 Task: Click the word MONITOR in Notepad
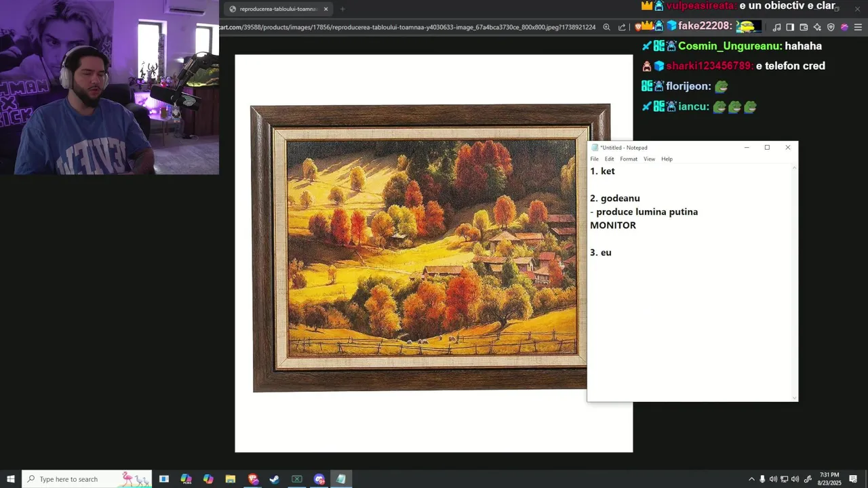point(613,226)
